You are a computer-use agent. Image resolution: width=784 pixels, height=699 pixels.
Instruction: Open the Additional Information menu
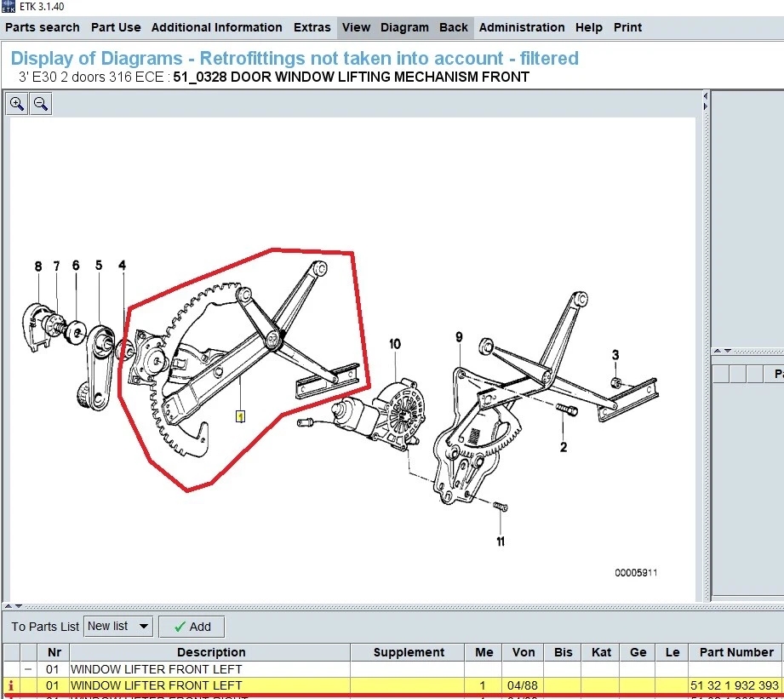(217, 27)
